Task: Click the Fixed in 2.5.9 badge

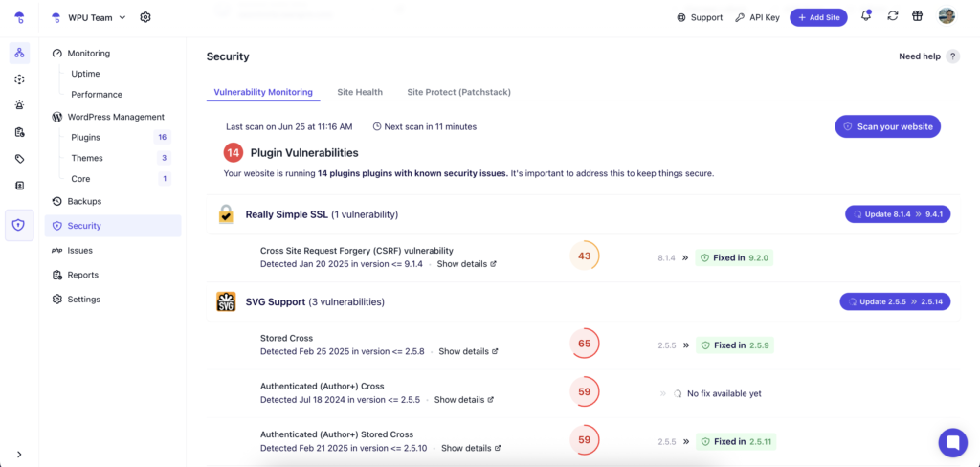Action: pyautogui.click(x=735, y=345)
